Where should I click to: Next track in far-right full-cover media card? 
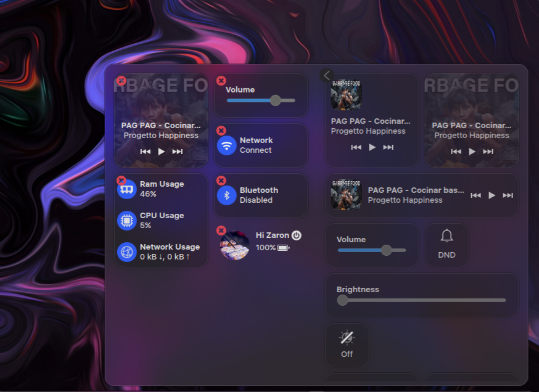(488, 152)
